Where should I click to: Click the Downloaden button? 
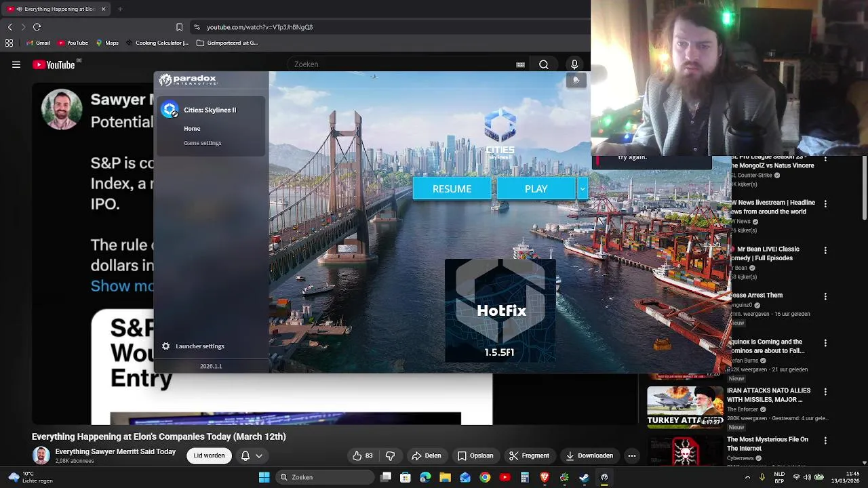click(589, 455)
